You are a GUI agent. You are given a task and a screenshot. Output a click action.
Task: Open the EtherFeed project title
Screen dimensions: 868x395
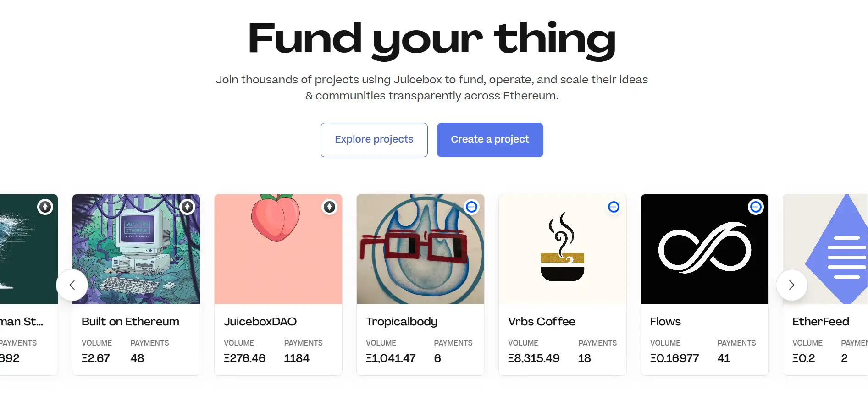(x=820, y=322)
